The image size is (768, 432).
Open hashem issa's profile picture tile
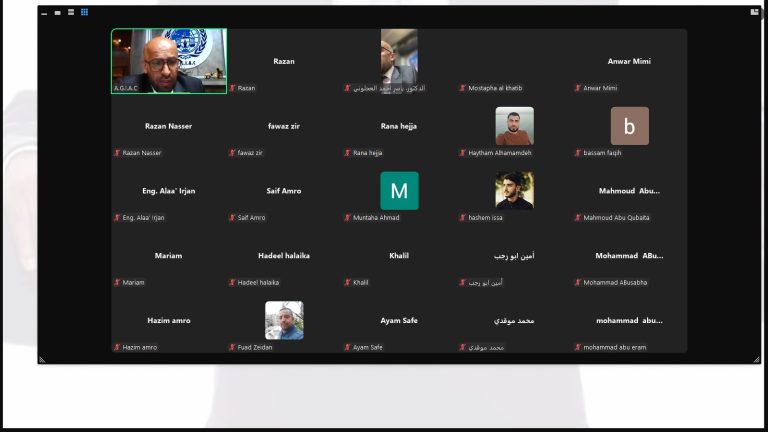(x=514, y=191)
